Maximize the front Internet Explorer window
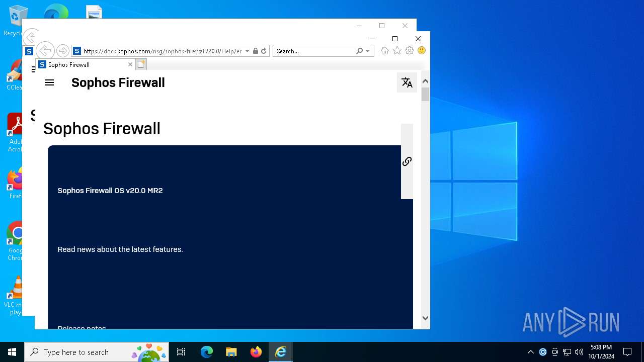This screenshot has height=362, width=644. coord(395,39)
